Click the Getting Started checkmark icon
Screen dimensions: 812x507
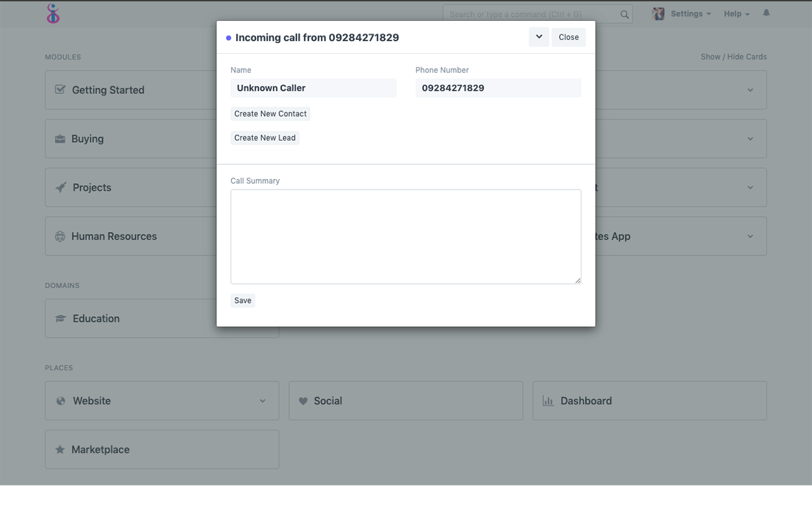point(60,89)
